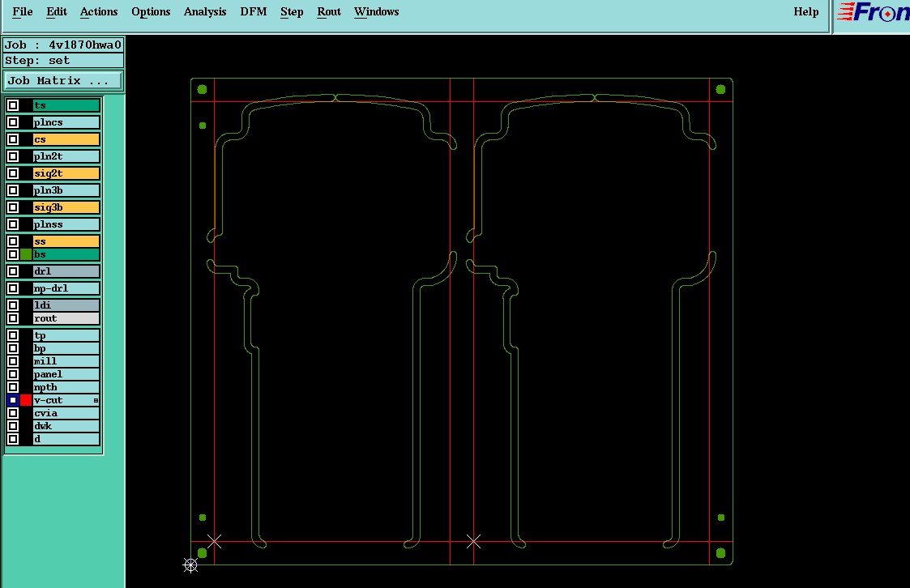
Task: Open the Rout menu
Action: 329,11
